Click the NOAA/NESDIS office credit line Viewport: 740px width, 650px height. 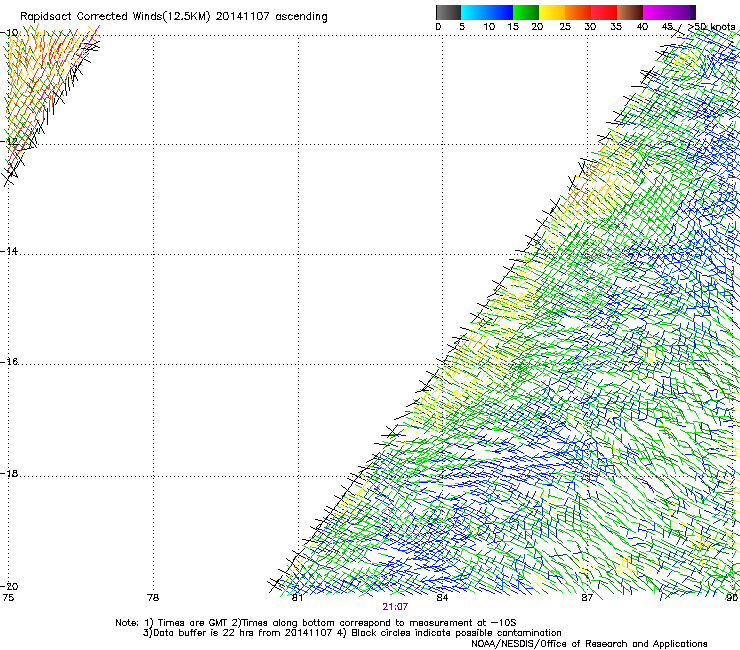[589, 643]
